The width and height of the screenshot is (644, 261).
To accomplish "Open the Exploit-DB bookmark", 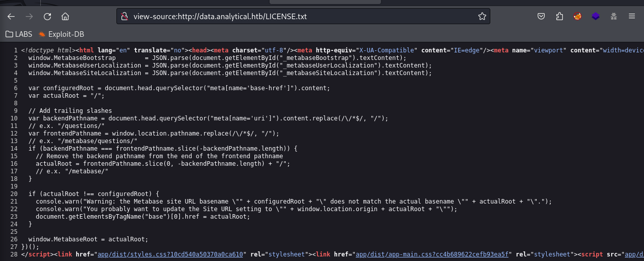I will click(61, 34).
